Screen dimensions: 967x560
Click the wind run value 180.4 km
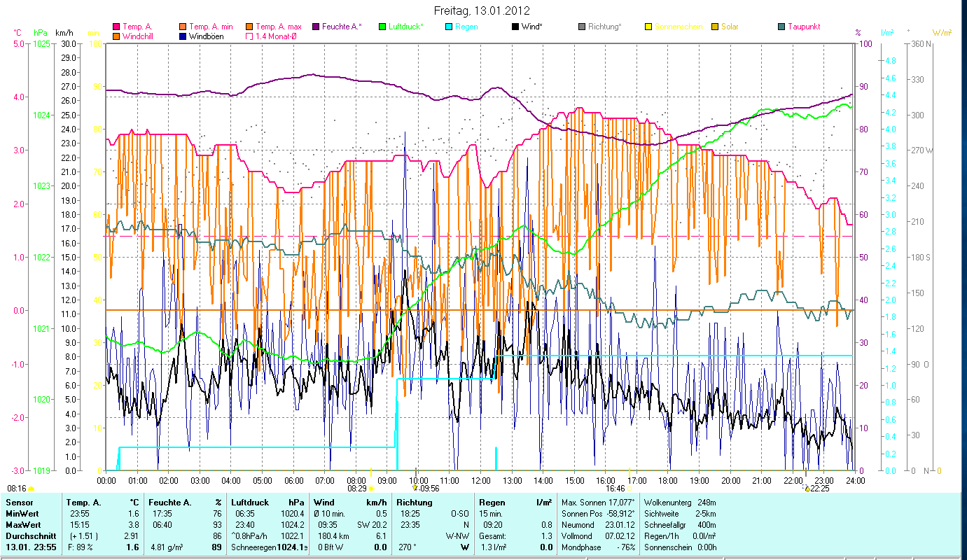(333, 535)
